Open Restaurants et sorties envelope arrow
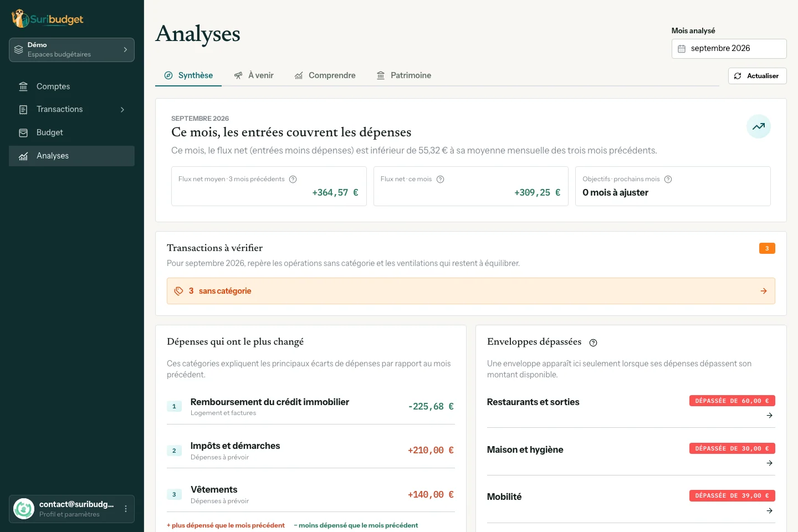 pyautogui.click(x=770, y=416)
